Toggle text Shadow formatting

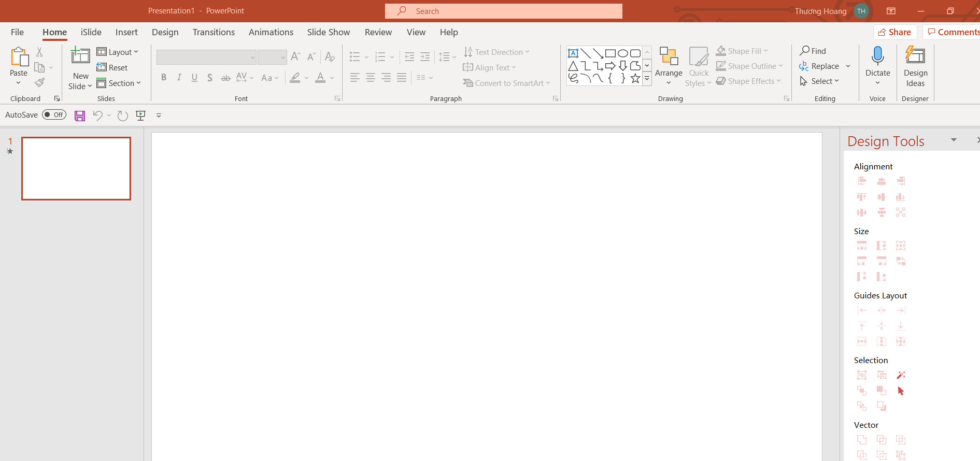[x=210, y=78]
